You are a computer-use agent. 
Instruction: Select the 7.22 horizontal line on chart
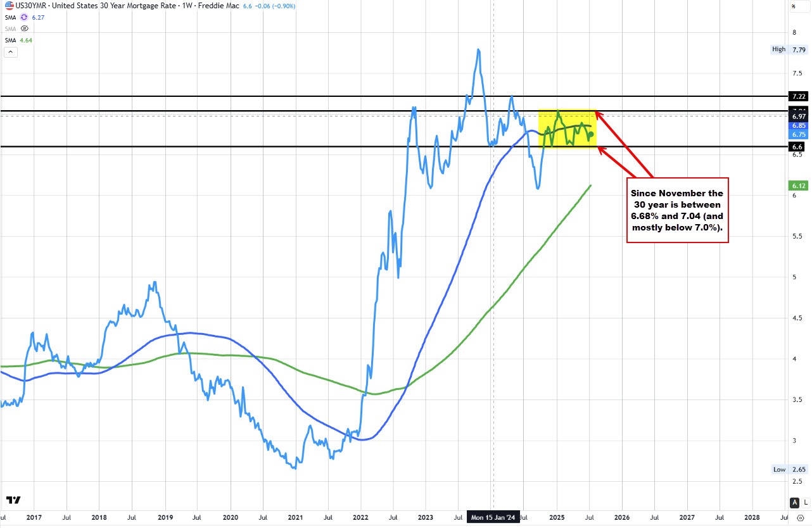point(393,96)
